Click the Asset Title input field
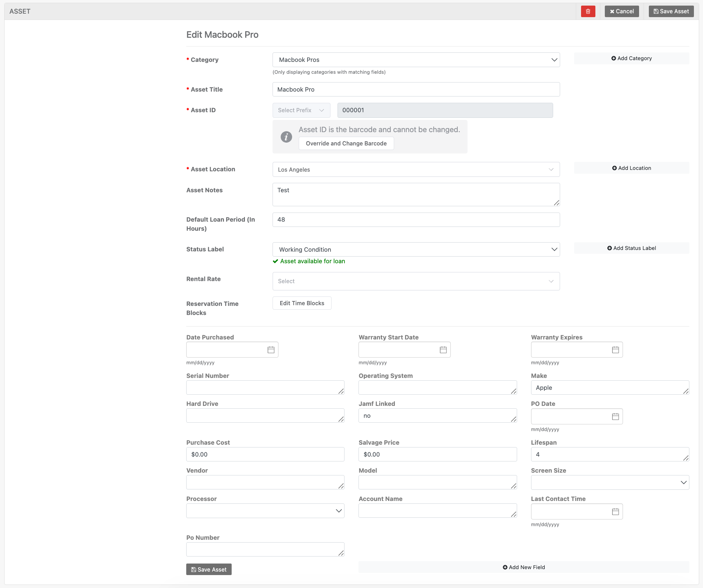The height and width of the screenshot is (588, 703). (416, 89)
